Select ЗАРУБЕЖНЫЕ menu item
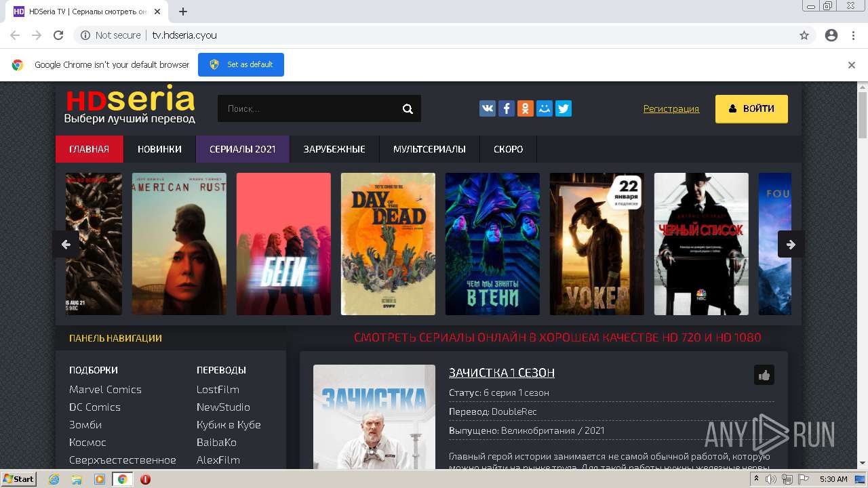868x488 pixels. pos(334,149)
